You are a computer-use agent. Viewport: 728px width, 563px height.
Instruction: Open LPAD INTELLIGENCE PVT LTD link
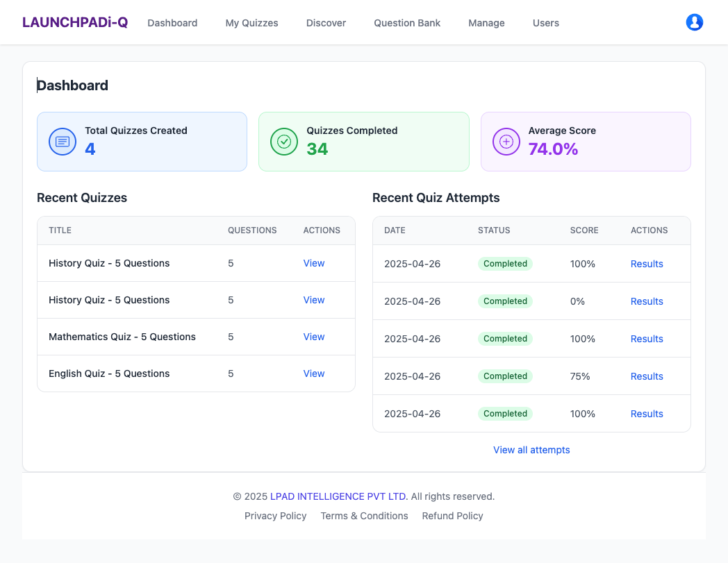pyautogui.click(x=339, y=496)
